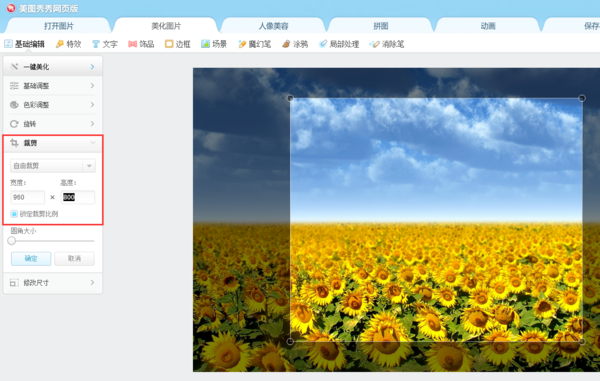Switch to the 拼图 collage tab
Viewport: 600px width, 381px height.
coord(381,26)
